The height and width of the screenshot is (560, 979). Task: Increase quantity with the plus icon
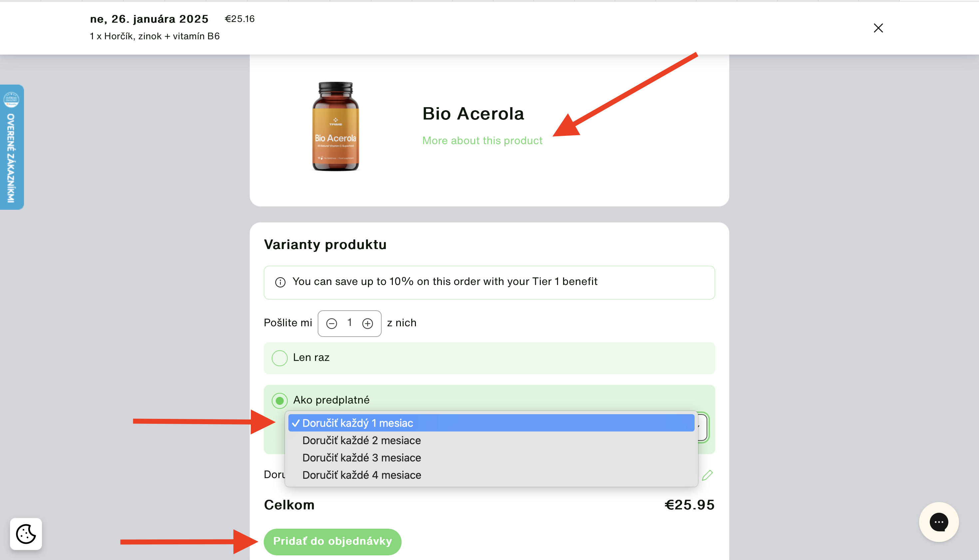[x=368, y=324]
